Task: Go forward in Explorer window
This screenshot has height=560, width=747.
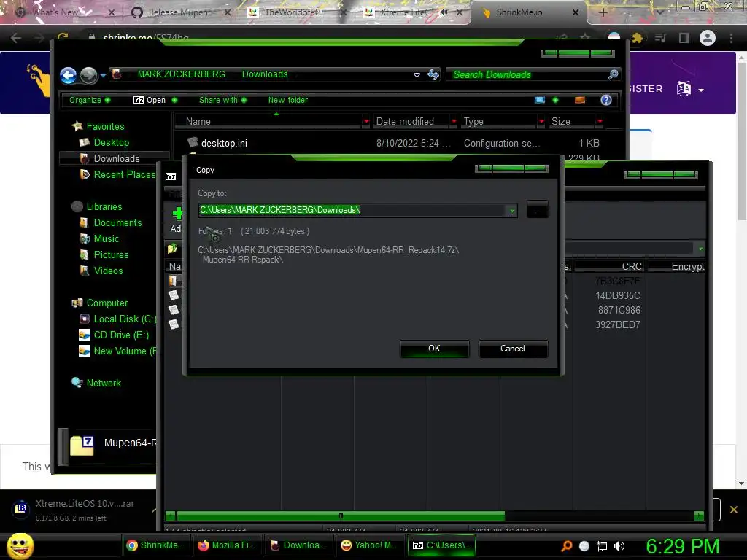Action: (88, 75)
